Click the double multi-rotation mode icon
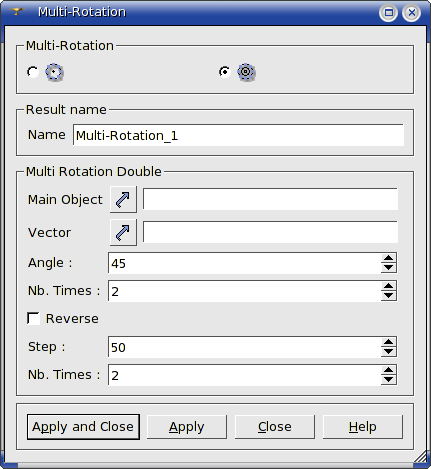Screen dimensions: 431x469 point(246,72)
